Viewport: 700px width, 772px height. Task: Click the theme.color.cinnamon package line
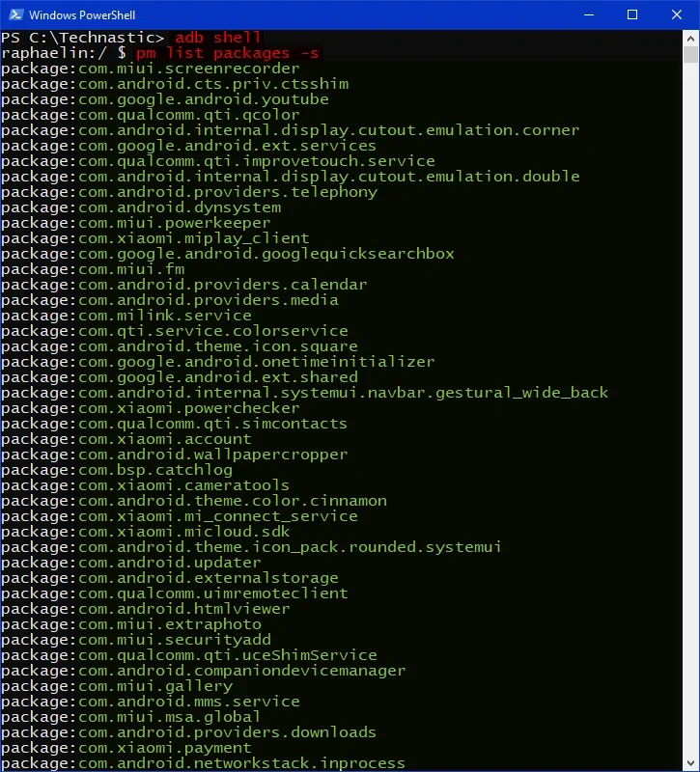[194, 500]
